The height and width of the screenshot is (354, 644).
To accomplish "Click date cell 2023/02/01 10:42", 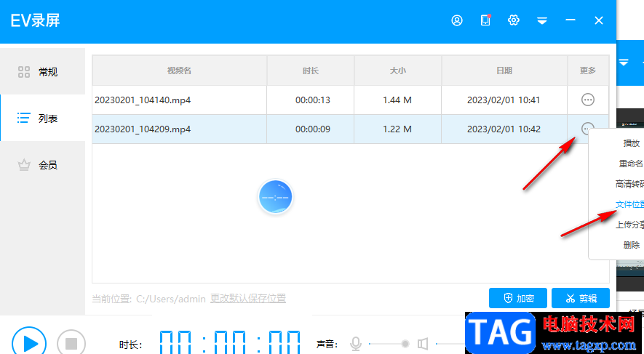I will 504,129.
